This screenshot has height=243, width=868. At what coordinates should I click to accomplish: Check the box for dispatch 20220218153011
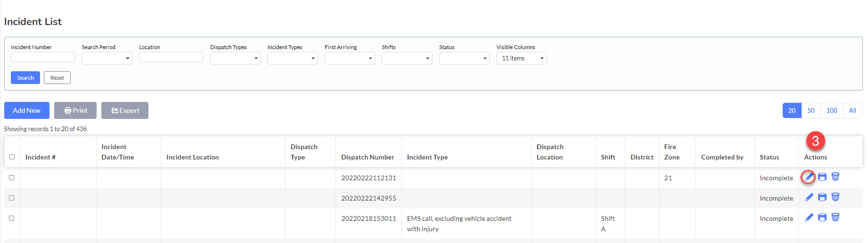[12, 218]
